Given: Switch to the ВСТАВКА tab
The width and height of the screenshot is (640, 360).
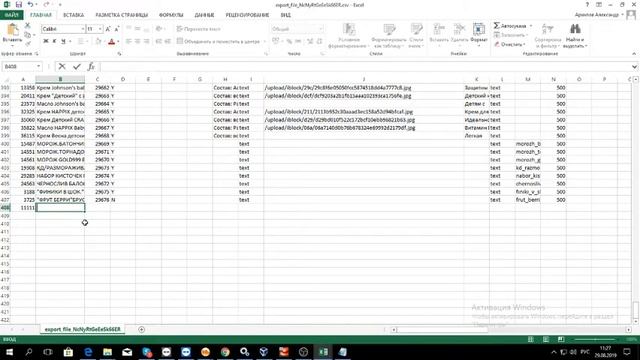Looking at the screenshot, I should [73, 15].
